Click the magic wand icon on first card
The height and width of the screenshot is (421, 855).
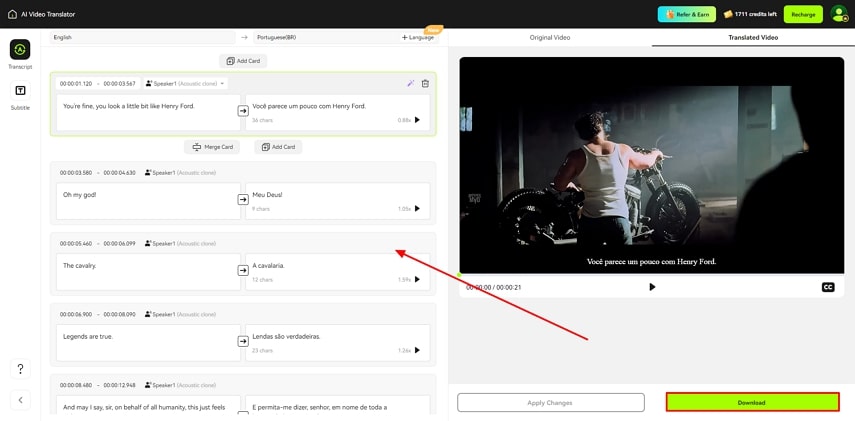[x=410, y=84]
